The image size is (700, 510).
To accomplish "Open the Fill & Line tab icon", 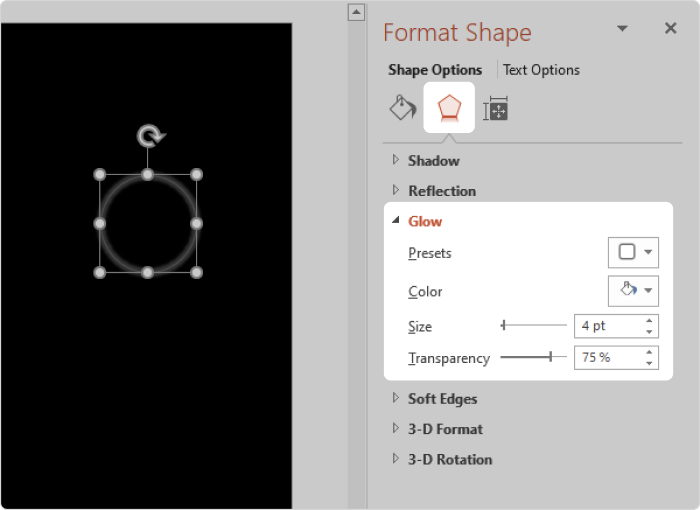I will point(403,108).
